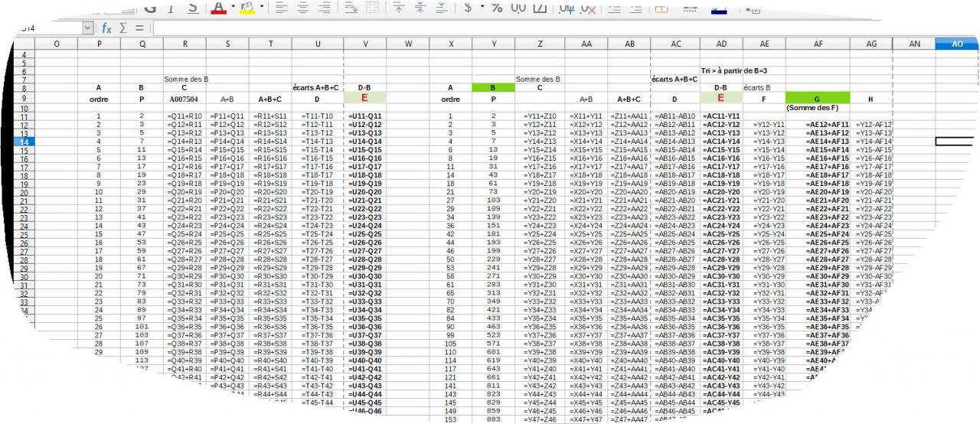
Task: Select cell containing value 883
Action: click(x=495, y=419)
